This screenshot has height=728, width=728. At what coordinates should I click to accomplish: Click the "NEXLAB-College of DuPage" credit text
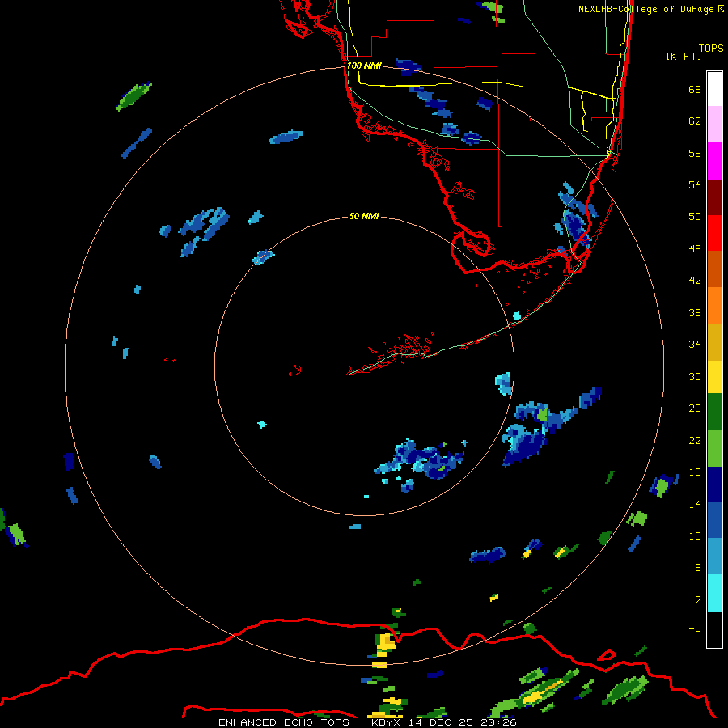(645, 9)
